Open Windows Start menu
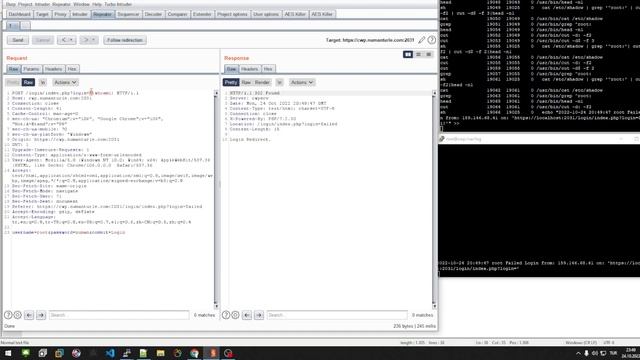Viewport: 640px width, 360px height. pos(8,353)
